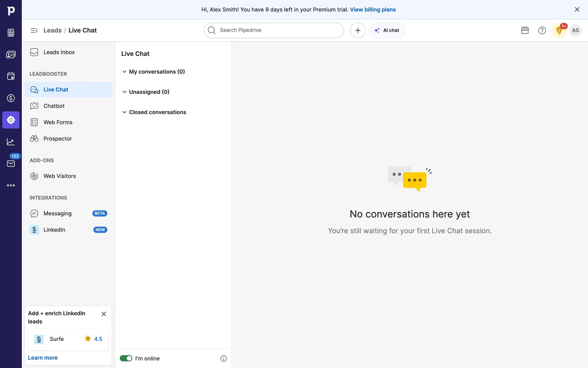
Task: Collapse the sidebar navigation menu
Action: click(34, 30)
